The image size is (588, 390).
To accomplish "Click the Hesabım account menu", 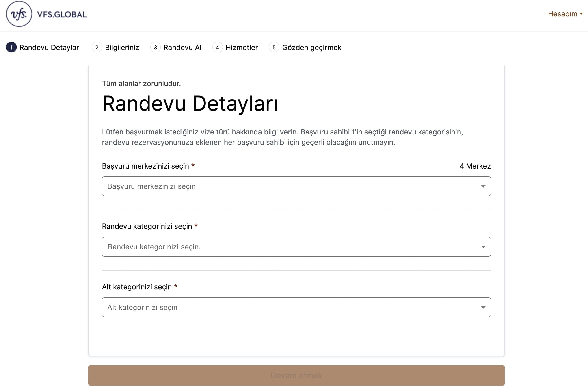I will coord(563,14).
